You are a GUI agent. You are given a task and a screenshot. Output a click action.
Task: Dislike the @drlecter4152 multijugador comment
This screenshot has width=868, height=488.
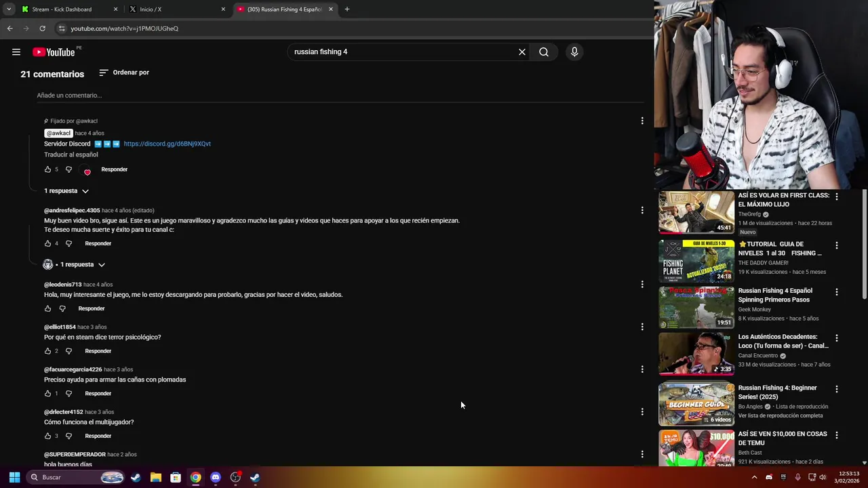68,436
